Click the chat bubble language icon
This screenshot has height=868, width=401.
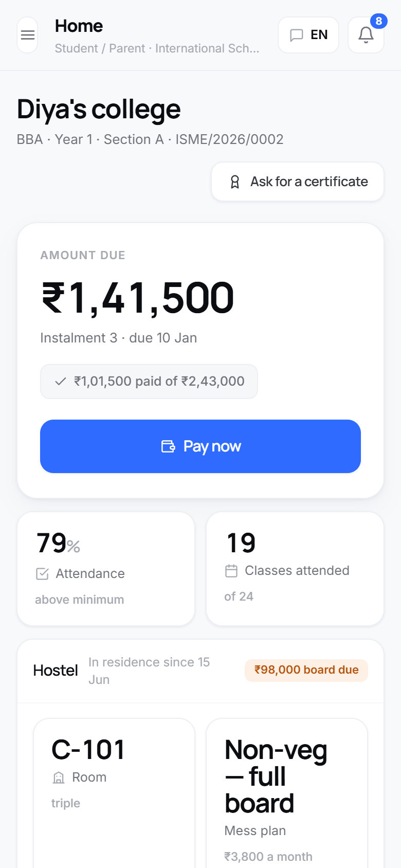click(297, 35)
